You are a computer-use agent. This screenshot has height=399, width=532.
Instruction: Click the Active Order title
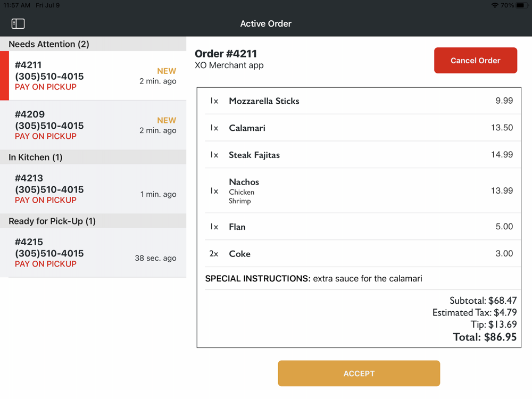[265, 23]
